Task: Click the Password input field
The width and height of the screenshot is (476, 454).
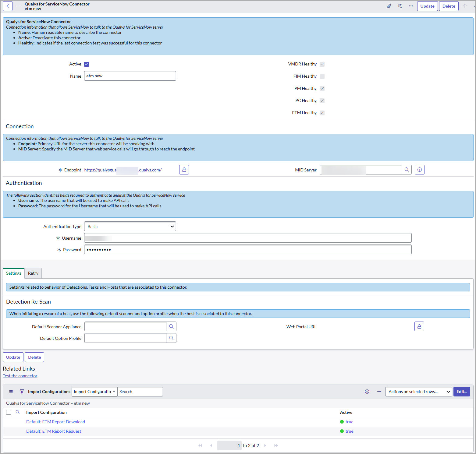Action: pyautogui.click(x=248, y=249)
